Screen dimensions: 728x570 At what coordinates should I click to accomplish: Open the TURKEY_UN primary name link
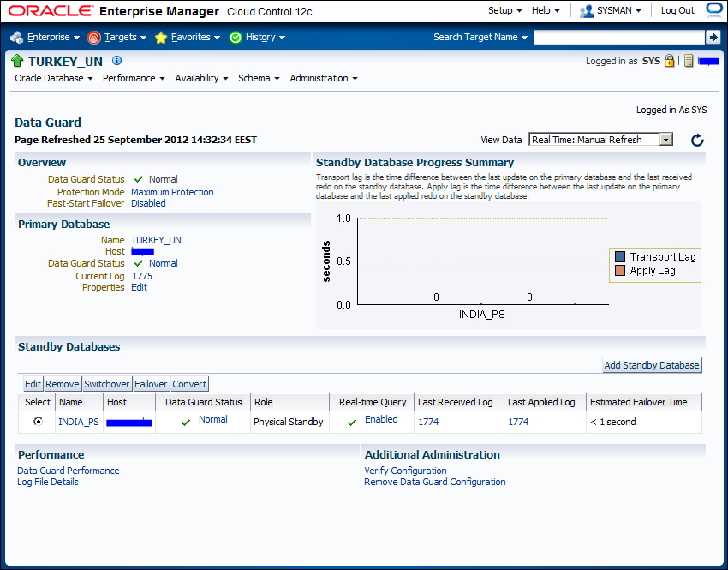(x=156, y=240)
